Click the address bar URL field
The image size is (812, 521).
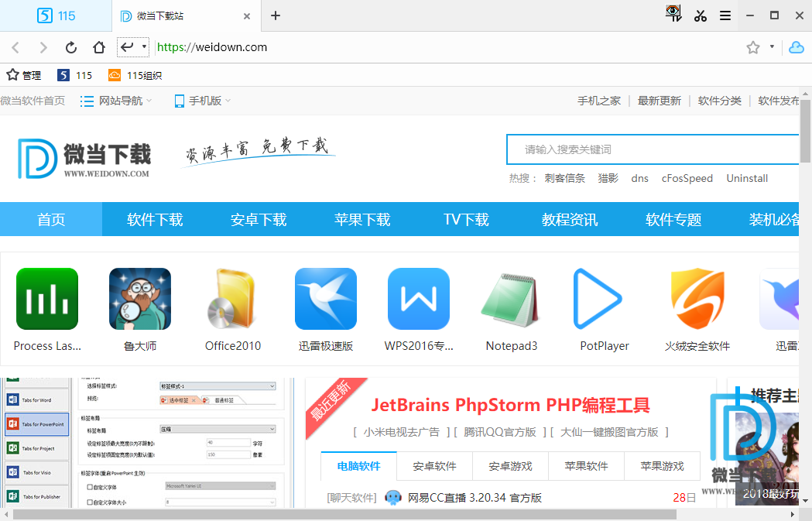[x=445, y=47]
